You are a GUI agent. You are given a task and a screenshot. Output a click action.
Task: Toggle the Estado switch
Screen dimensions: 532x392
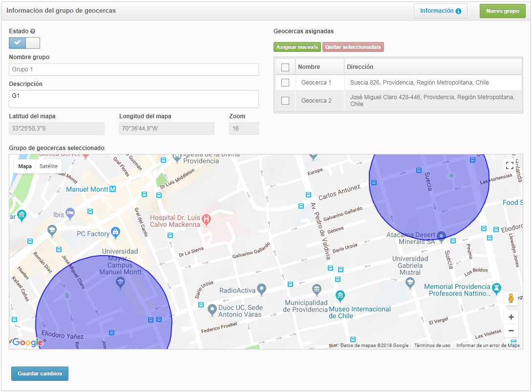point(24,43)
